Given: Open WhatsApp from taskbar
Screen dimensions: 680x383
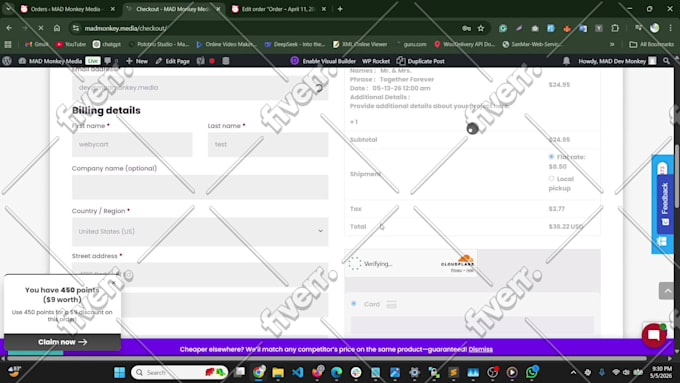Looking at the screenshot, I should (532, 372).
